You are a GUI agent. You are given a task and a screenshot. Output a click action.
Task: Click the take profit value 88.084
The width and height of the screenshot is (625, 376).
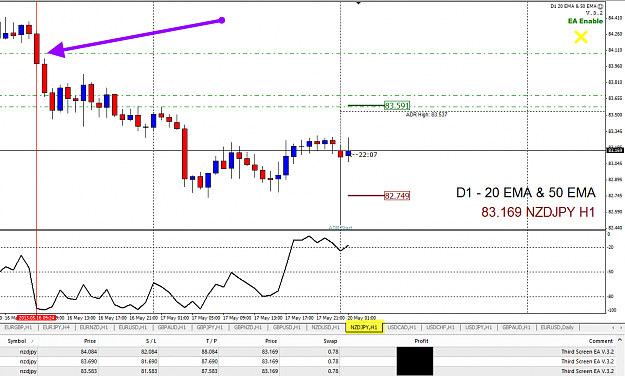coord(210,352)
